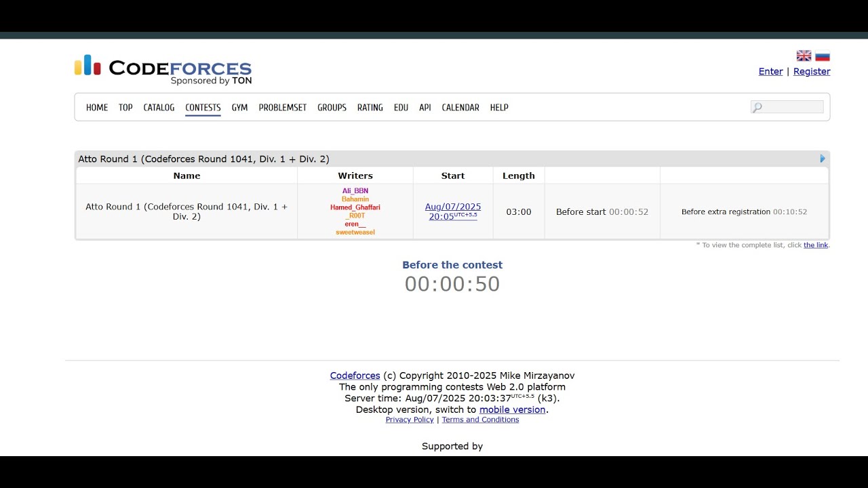Open Terms and Conditions link
868x488 pixels.
tap(480, 420)
